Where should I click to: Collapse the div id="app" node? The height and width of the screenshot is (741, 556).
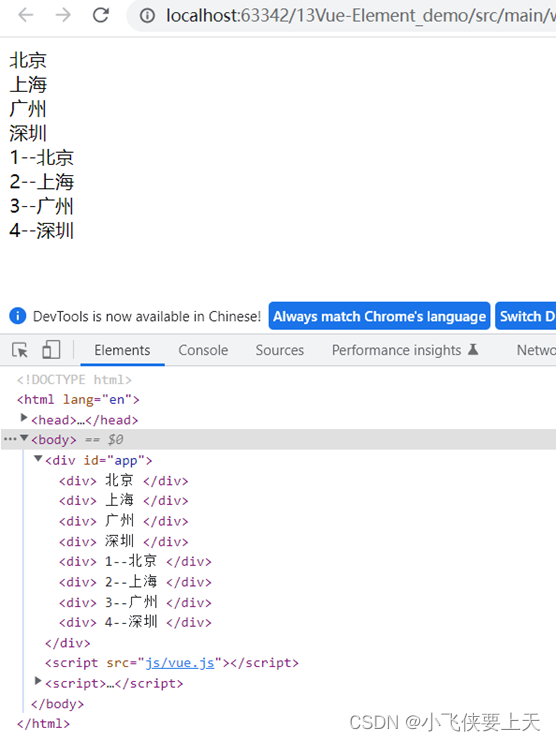[38, 458]
